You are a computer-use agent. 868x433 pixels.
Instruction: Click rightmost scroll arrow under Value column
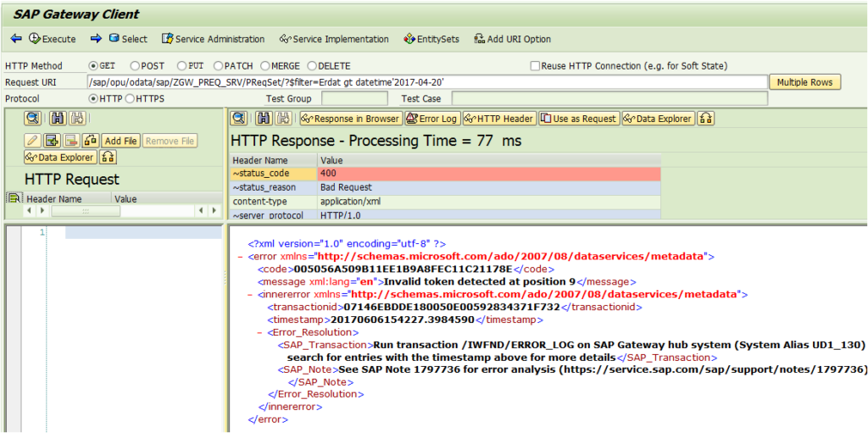(214, 211)
